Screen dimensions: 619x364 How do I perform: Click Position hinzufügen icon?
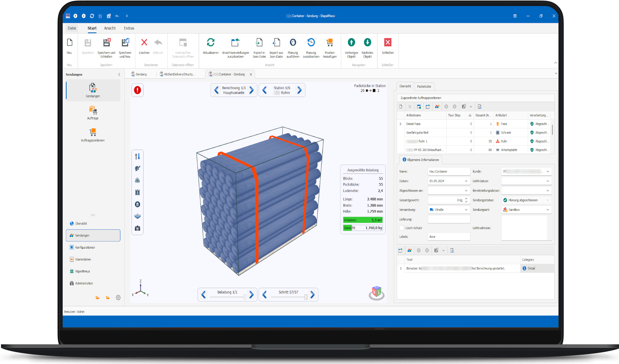coord(329,43)
